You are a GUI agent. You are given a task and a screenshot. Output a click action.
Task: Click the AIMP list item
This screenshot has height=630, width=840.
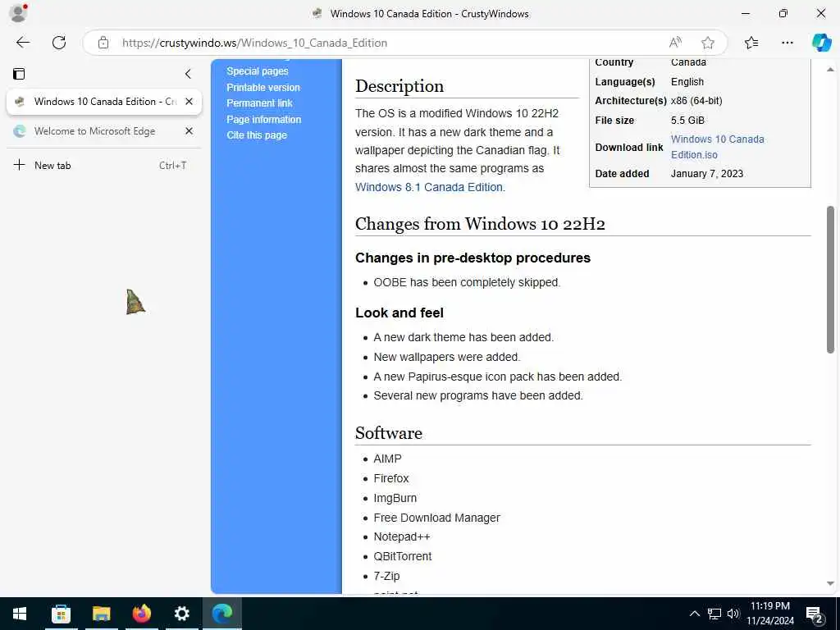click(387, 459)
